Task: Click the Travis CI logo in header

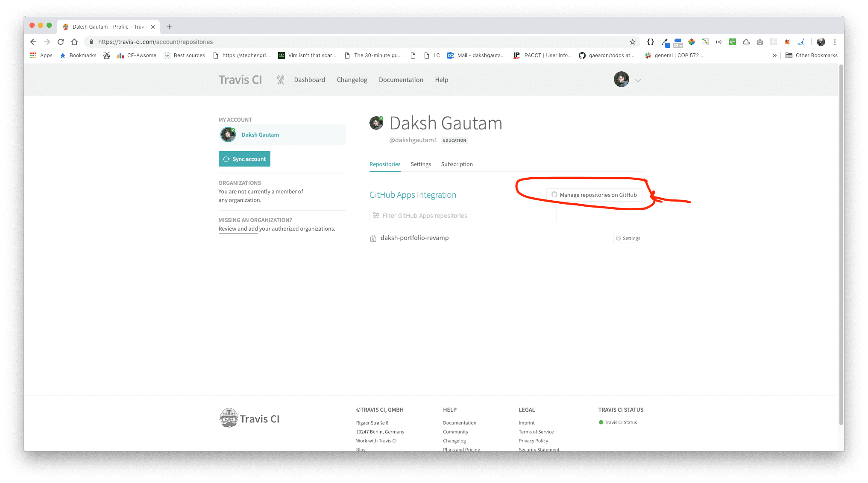Action: click(x=240, y=80)
